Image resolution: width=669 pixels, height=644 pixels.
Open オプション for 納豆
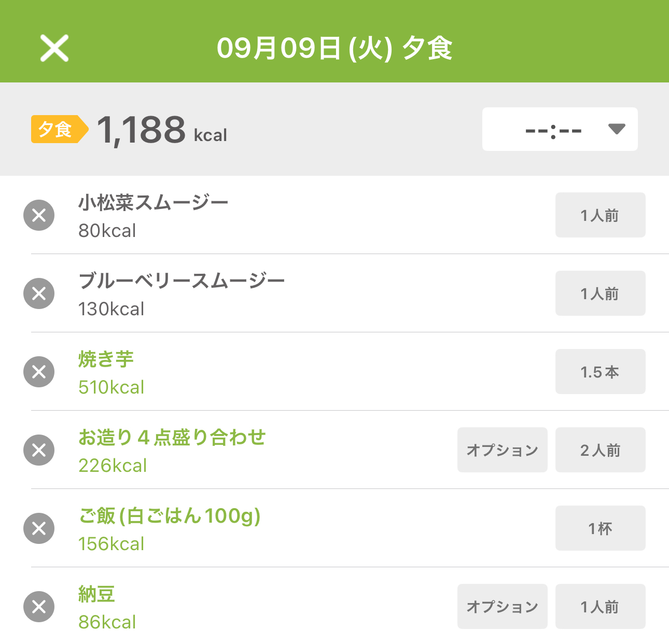point(503,607)
